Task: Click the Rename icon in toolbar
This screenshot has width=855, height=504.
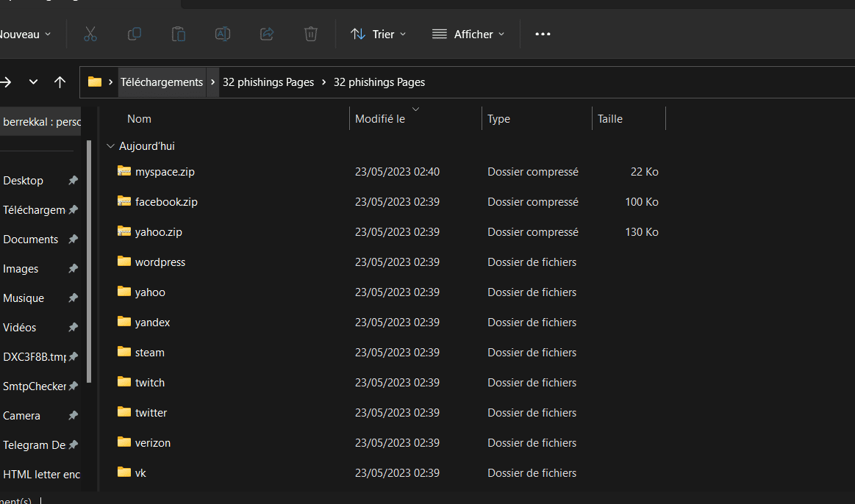Action: (x=222, y=34)
